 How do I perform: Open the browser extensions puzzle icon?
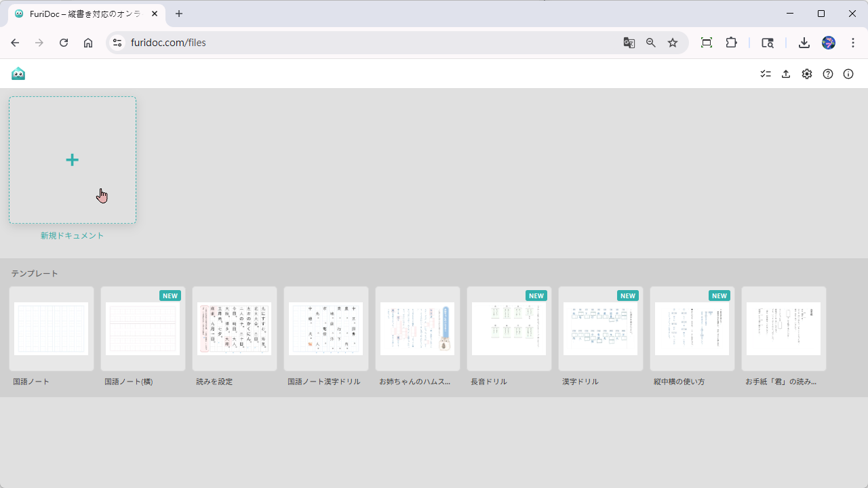point(731,43)
